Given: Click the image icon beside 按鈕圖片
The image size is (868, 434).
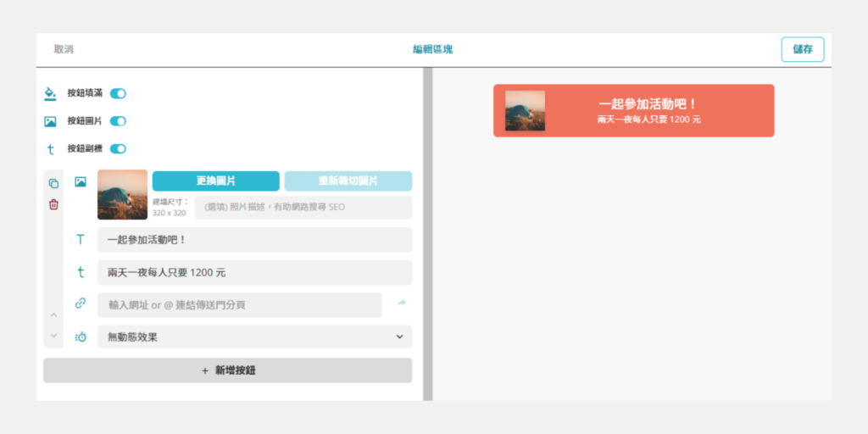Looking at the screenshot, I should 50,121.
